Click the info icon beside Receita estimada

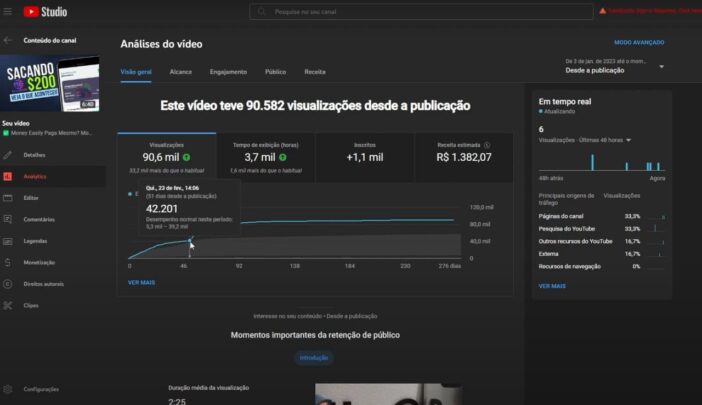point(486,145)
